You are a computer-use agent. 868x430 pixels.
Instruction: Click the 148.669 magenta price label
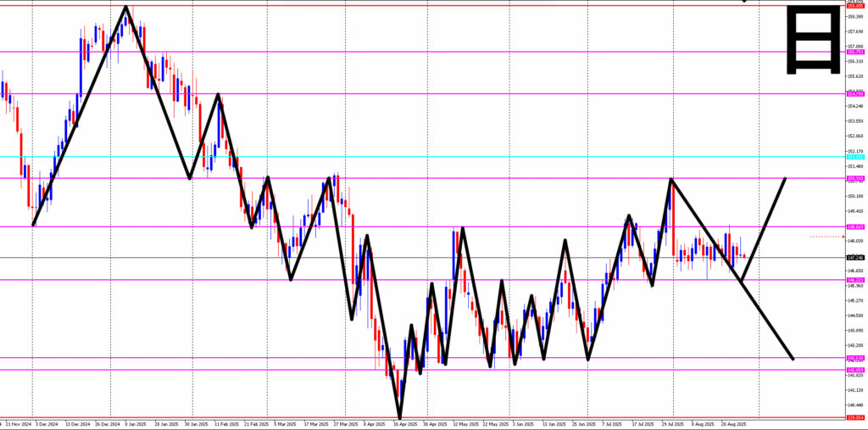coord(855,226)
